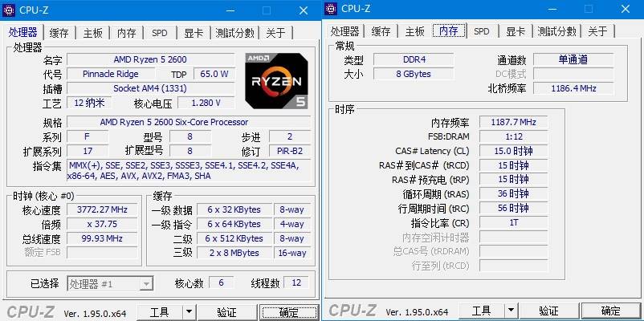Click the AMD Ryzen 5 logo image
Viewport: 644px width, 321px height.
pyautogui.click(x=276, y=81)
